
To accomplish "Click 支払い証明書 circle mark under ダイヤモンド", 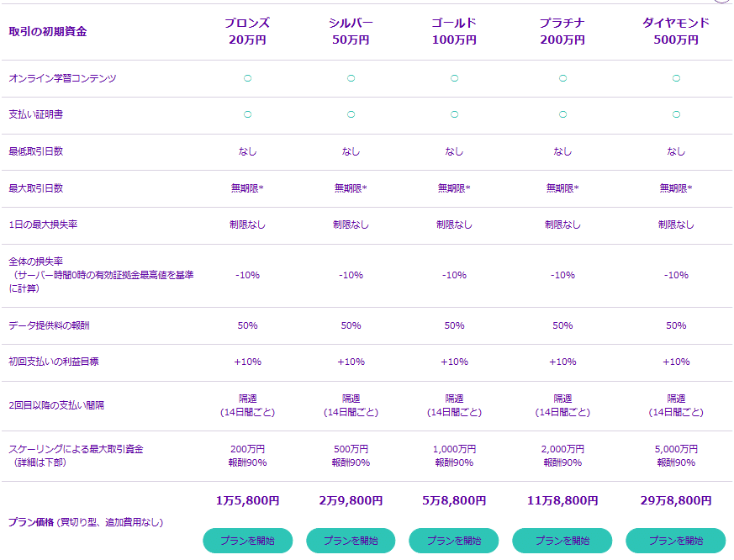I will point(676,114).
